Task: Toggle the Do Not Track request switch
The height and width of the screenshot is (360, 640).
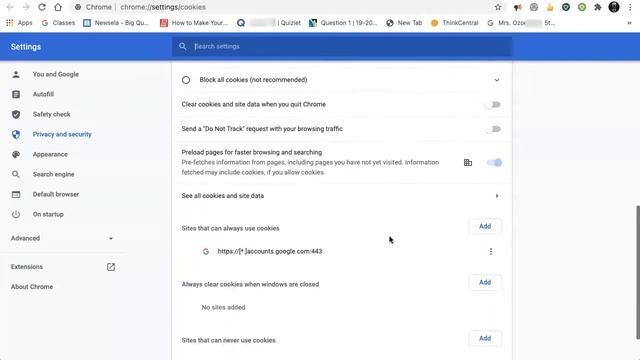Action: pyautogui.click(x=493, y=129)
